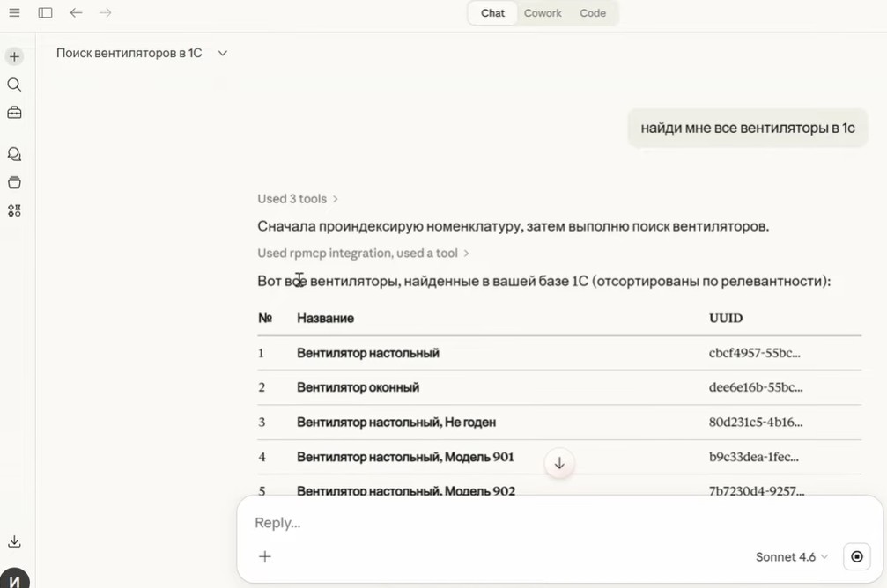This screenshot has height=588, width=887.
Task: Go back with the left arrow
Action: click(76, 13)
